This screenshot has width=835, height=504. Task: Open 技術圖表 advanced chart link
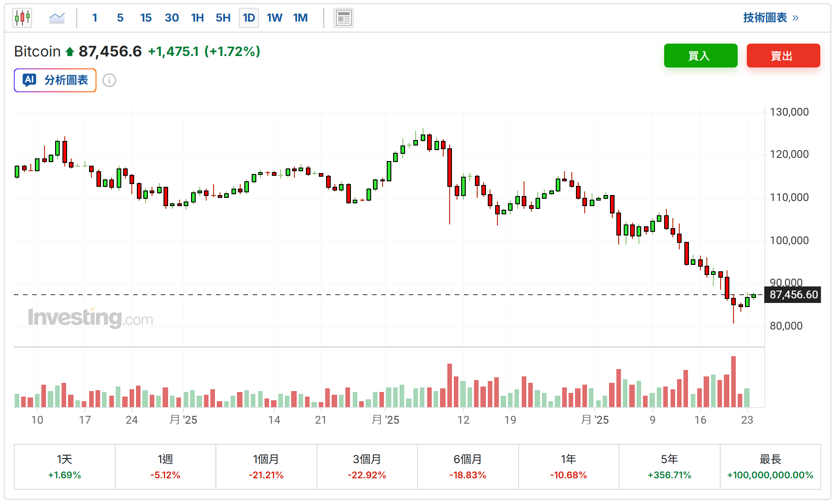(771, 18)
